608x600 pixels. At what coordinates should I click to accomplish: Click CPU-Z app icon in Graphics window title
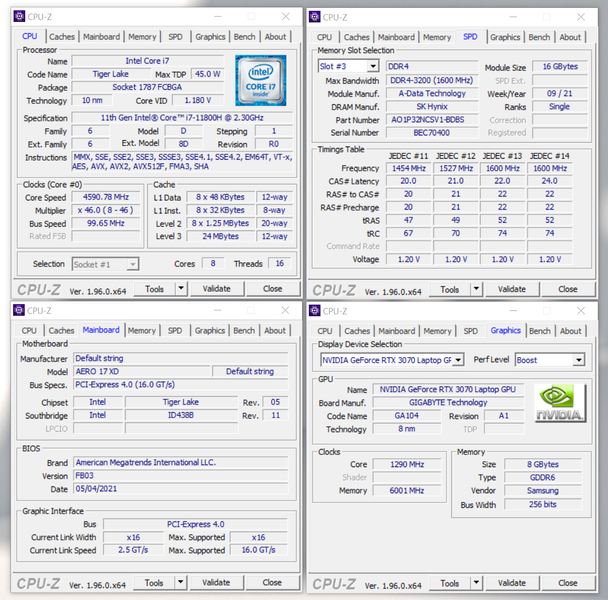(314, 311)
